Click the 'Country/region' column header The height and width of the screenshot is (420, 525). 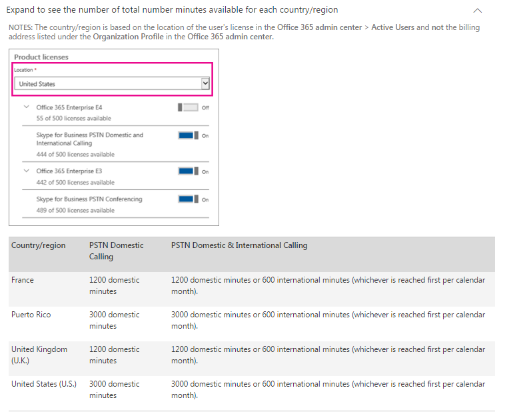click(x=39, y=245)
